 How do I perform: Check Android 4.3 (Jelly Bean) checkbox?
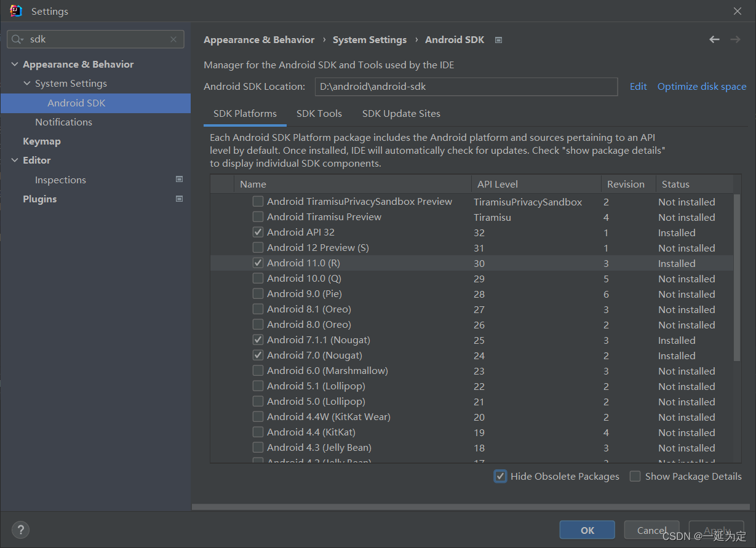click(258, 447)
